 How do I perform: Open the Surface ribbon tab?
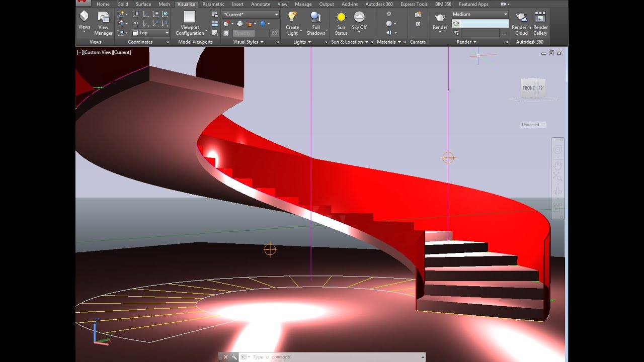pos(143,4)
